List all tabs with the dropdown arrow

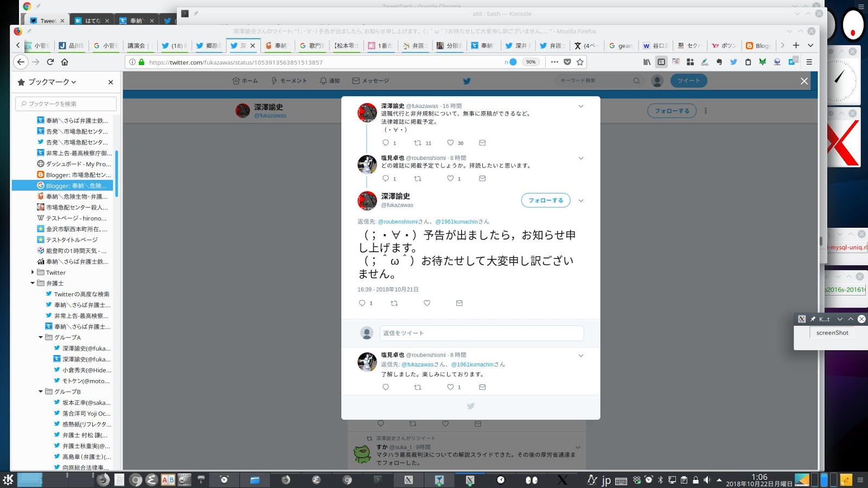tap(810, 45)
